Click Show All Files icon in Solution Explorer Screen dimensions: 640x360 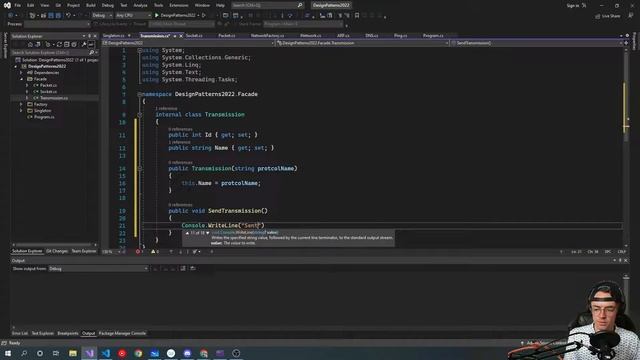[x=74, y=44]
